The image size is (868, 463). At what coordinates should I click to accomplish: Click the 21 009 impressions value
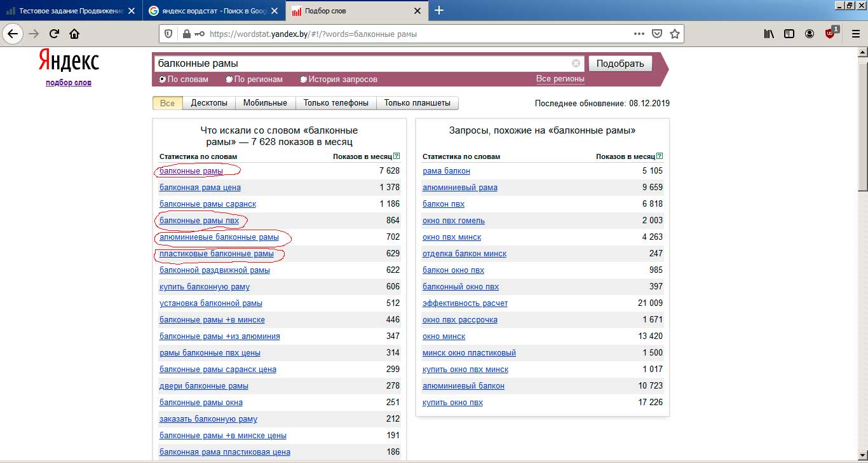650,303
